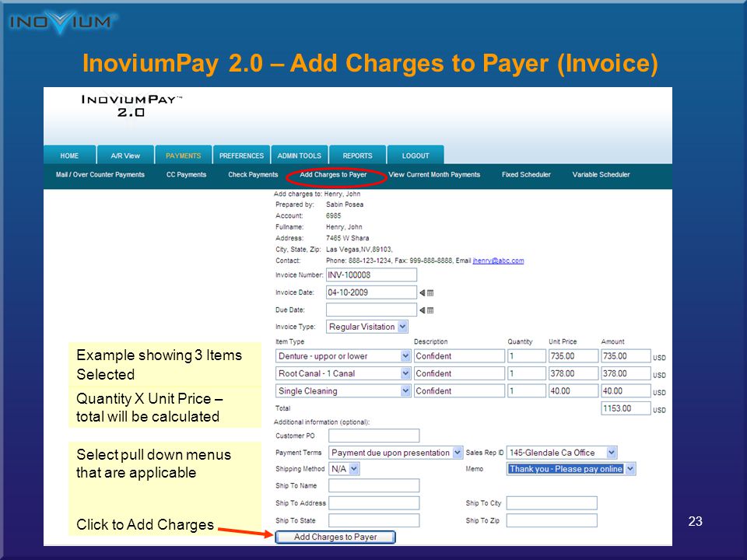Open View Current Month Payments

pyautogui.click(x=434, y=175)
